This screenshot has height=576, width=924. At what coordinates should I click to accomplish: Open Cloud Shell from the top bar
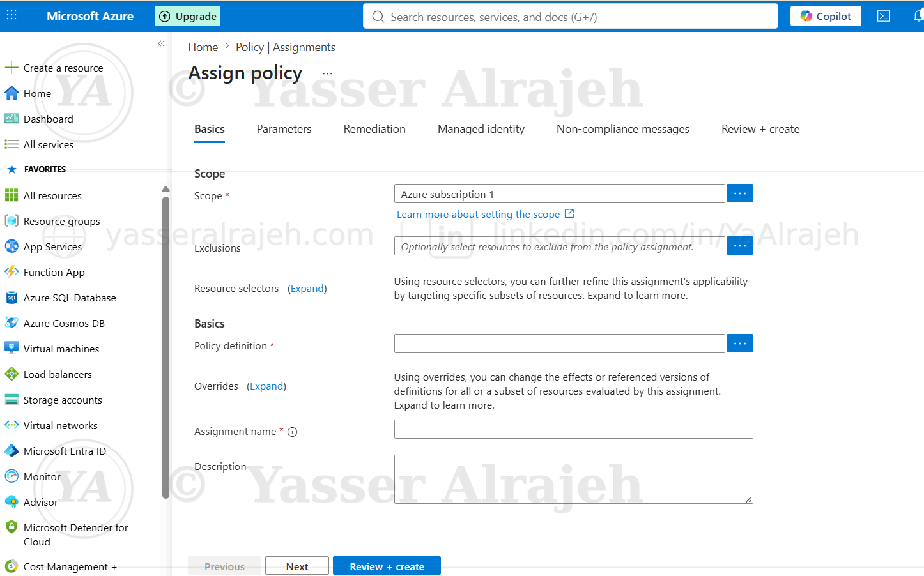coord(884,16)
